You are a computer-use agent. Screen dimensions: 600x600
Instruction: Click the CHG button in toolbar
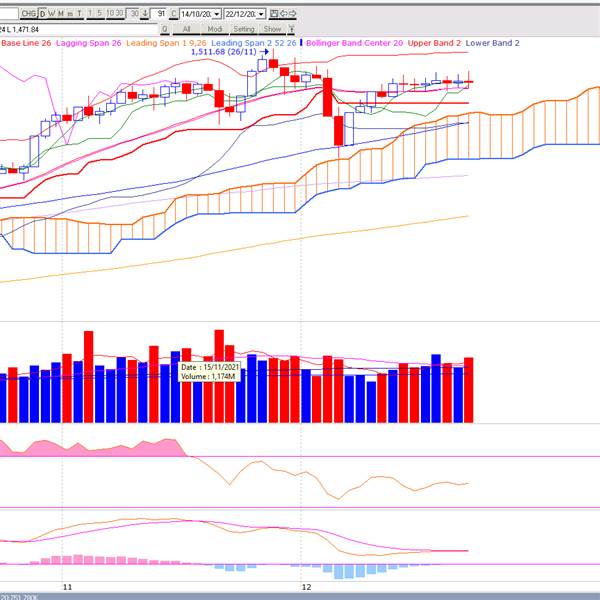click(x=29, y=14)
